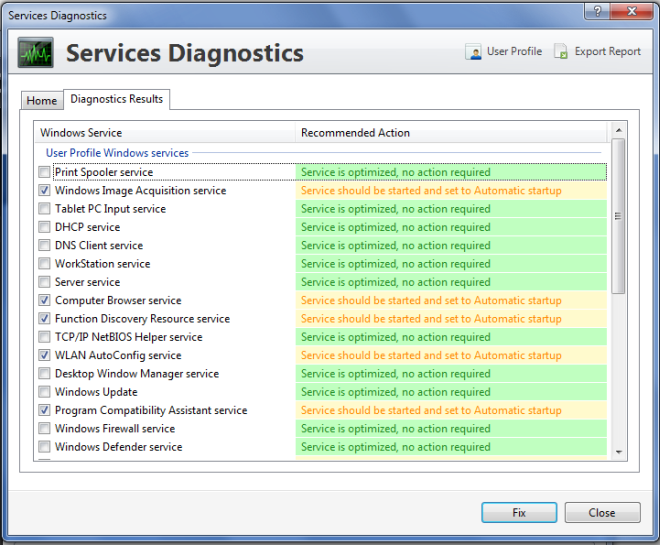Click the Export Report document icon
Image resolution: width=660 pixels, height=545 pixels.
pos(561,52)
